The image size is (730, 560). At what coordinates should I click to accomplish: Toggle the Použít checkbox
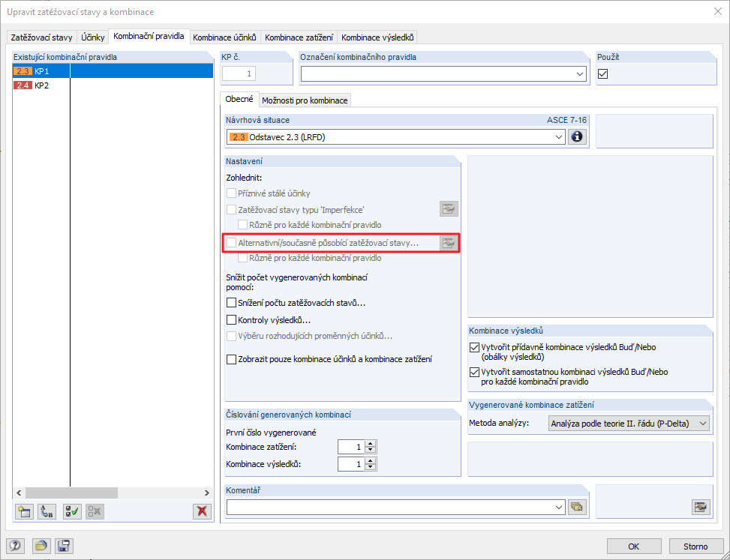pyautogui.click(x=603, y=74)
